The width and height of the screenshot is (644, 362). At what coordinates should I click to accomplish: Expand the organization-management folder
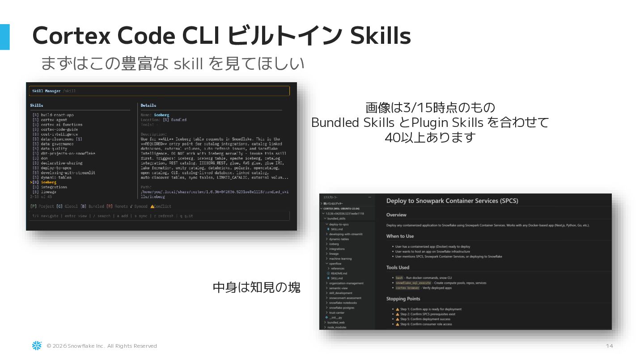click(x=326, y=283)
